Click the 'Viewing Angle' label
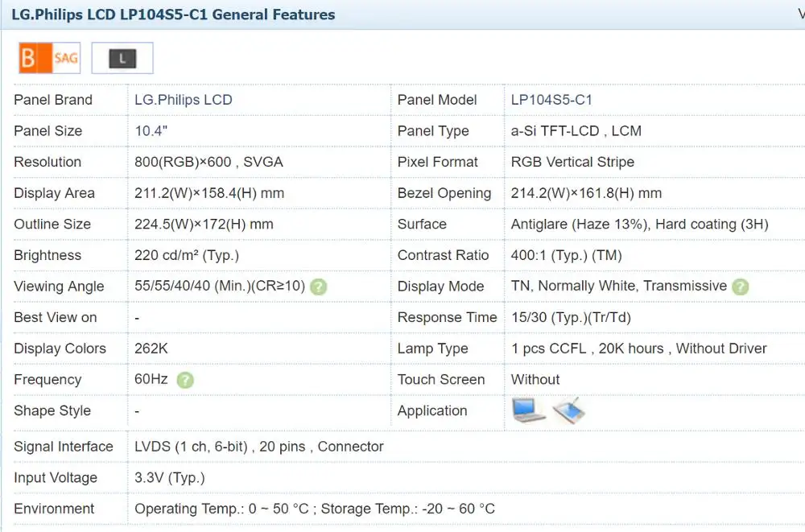This screenshot has width=805, height=532. [59, 286]
